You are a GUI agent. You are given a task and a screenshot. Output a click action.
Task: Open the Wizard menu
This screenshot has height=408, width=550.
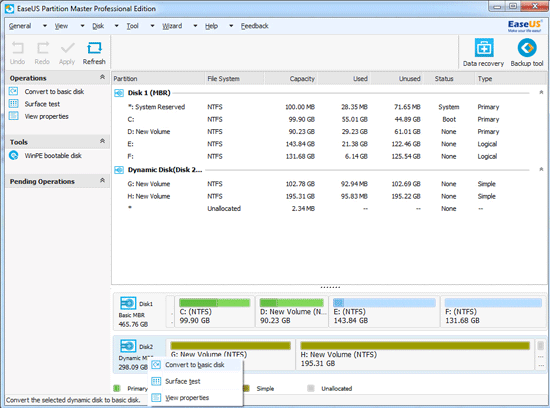(172, 26)
